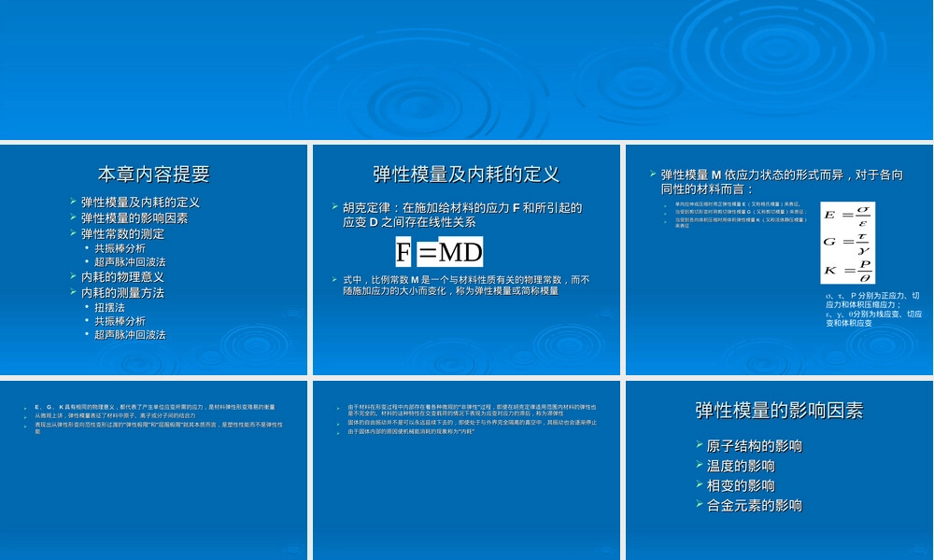Click the small line 单向拉伸或压缩时用正弹性模量 E
The image size is (934, 560).
[738, 204]
